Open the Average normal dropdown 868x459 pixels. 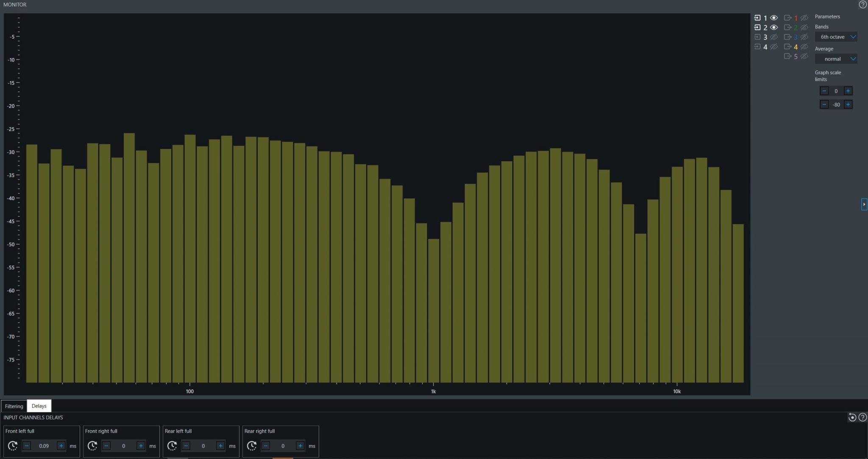tap(836, 59)
